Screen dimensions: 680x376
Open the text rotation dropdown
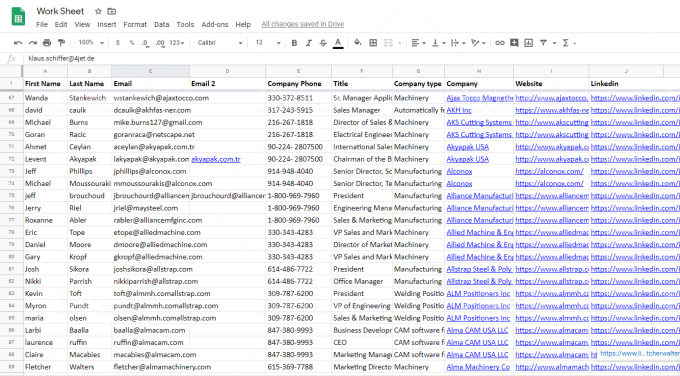click(478, 43)
